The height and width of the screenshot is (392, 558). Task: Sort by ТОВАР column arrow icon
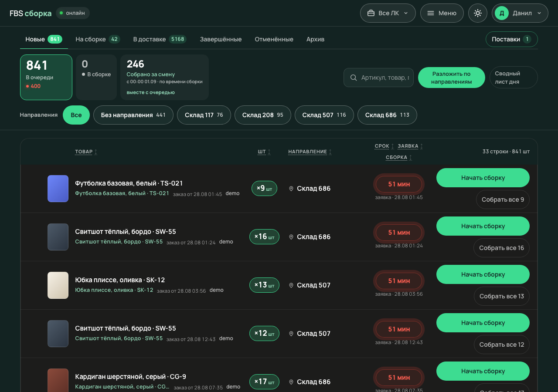click(x=96, y=152)
